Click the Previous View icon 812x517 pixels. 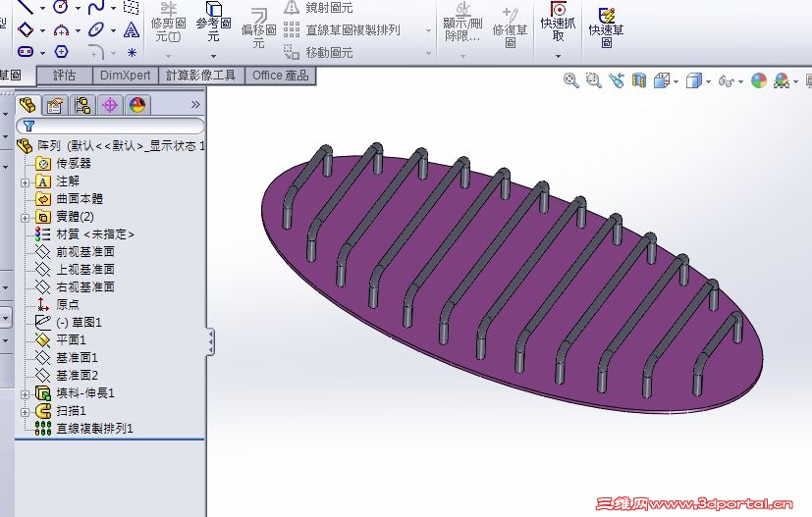click(617, 80)
